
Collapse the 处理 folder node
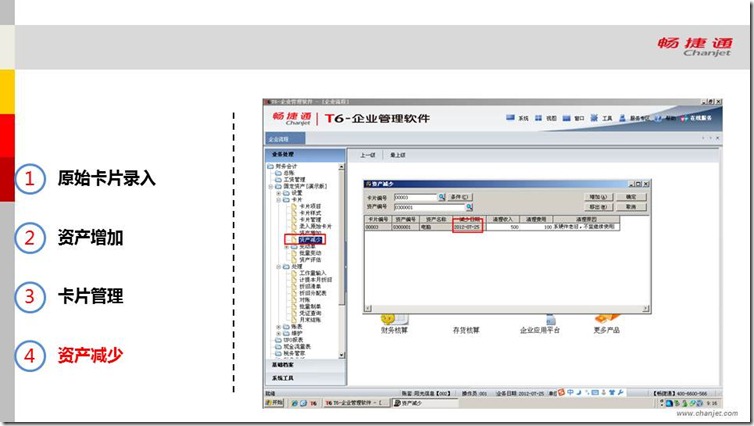pos(278,266)
